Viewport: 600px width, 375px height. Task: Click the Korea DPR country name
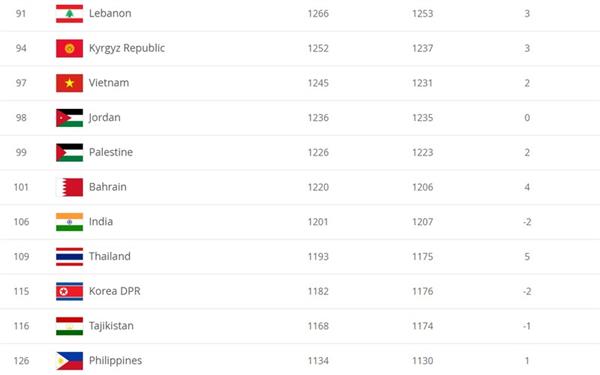pos(114,291)
